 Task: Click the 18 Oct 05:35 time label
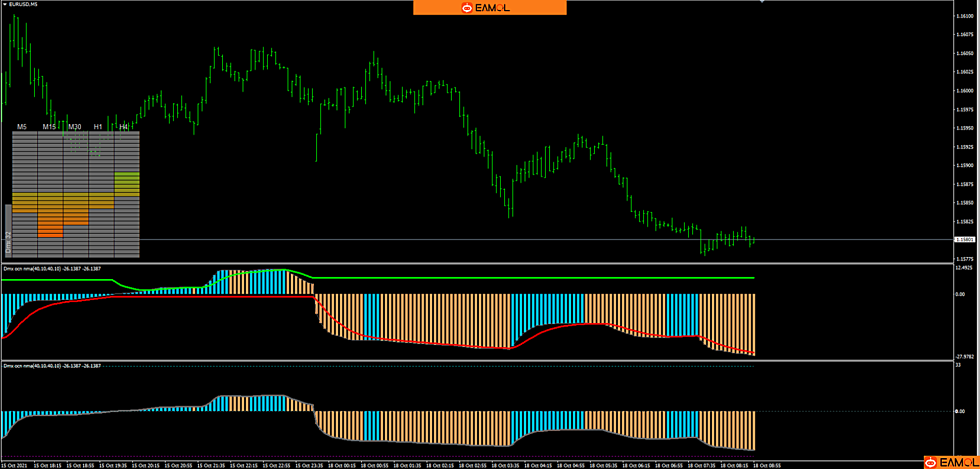603,465
